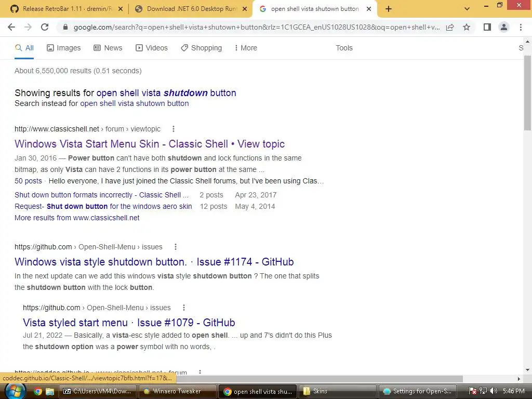The image size is (532, 399).
Task: Share this page icon in address bar
Action: point(450,27)
